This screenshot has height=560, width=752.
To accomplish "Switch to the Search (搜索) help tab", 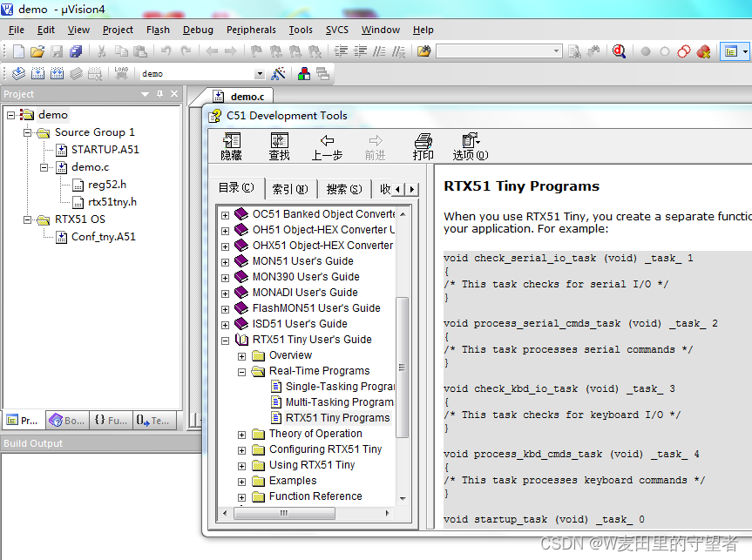I will 344,189.
